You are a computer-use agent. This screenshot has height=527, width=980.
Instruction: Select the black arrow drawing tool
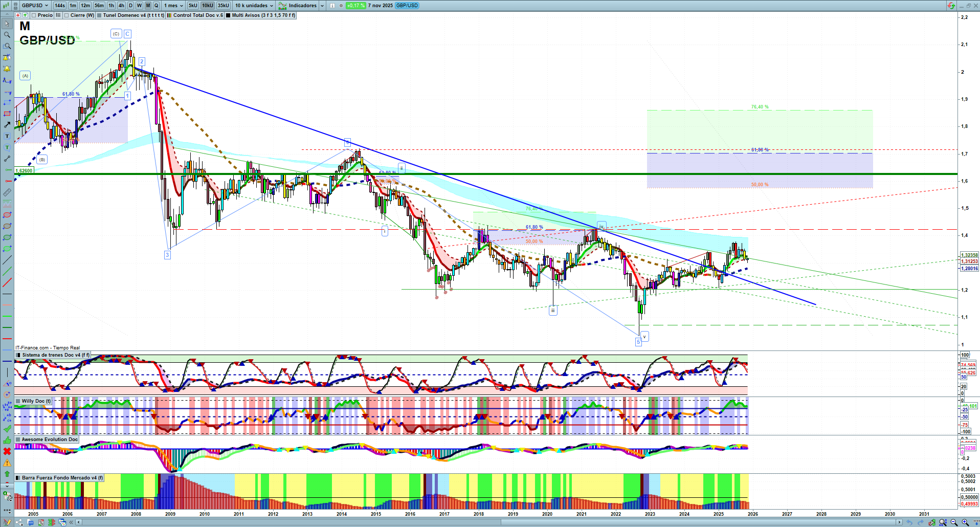pos(7,125)
